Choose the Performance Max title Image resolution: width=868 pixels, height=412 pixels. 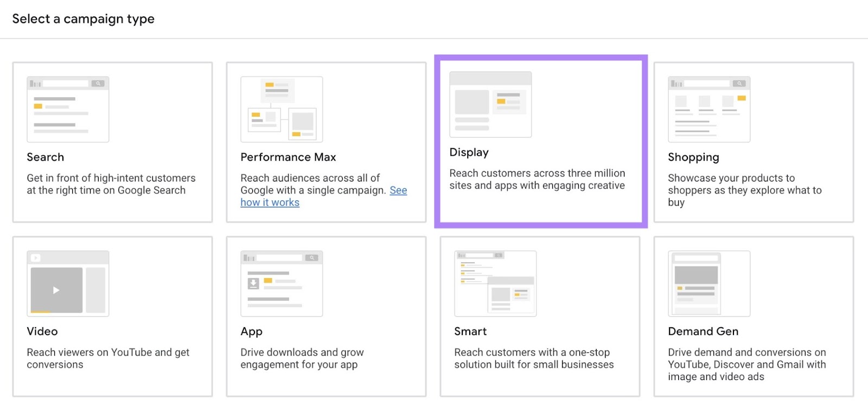pos(288,157)
